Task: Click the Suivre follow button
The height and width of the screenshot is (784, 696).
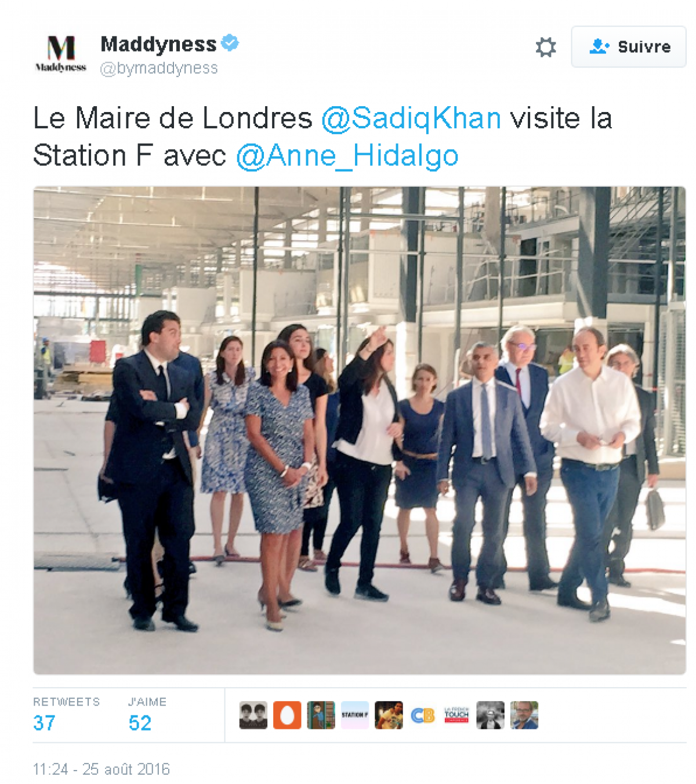Action: pyautogui.click(x=629, y=46)
